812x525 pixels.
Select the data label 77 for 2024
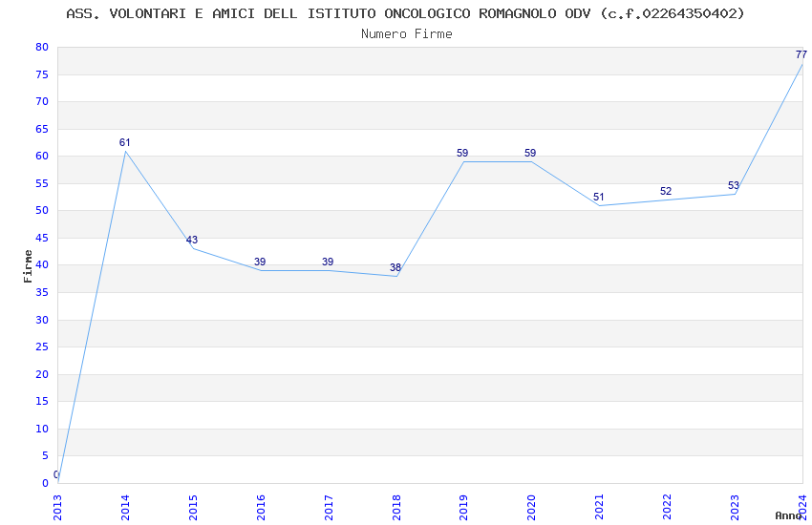pos(801,54)
